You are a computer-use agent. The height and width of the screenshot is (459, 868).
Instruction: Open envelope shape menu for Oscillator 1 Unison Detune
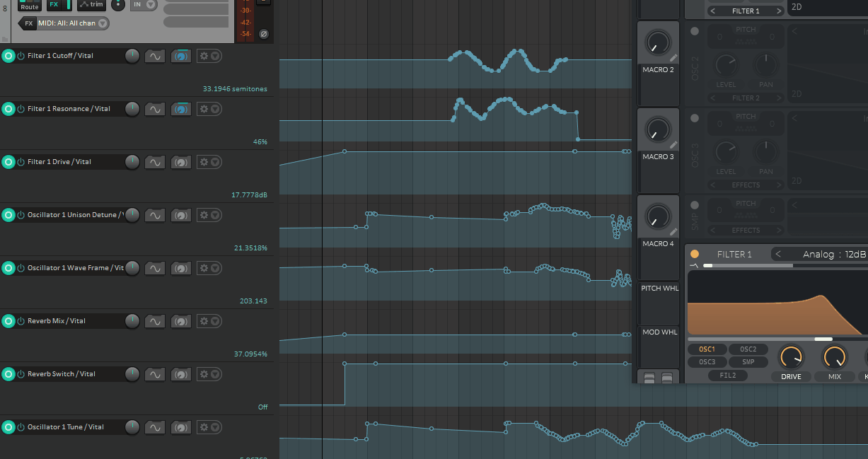point(154,215)
